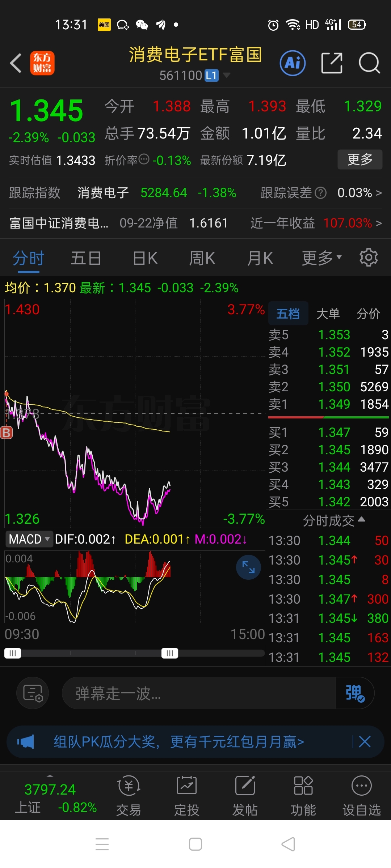Tap the 最新份额 7.19亿 value

pos(266,160)
